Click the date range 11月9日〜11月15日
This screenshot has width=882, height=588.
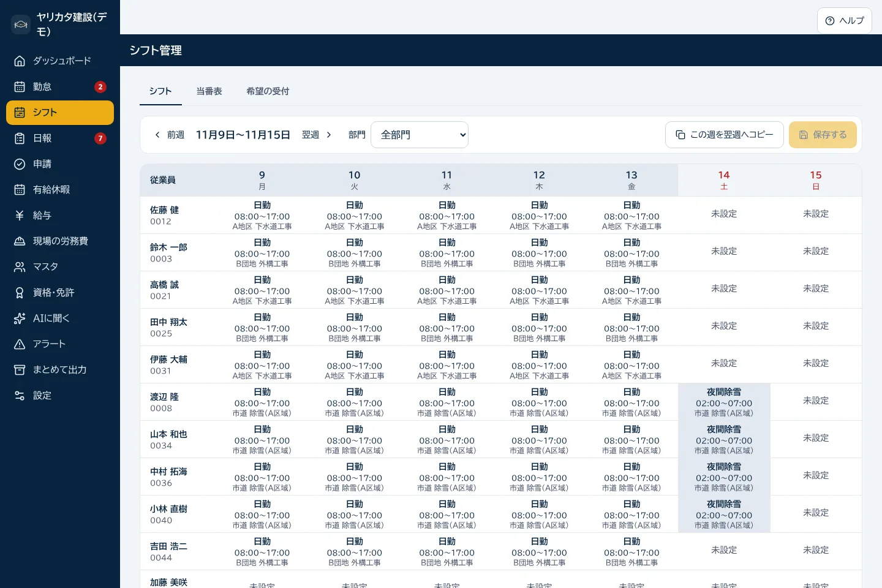pos(243,135)
